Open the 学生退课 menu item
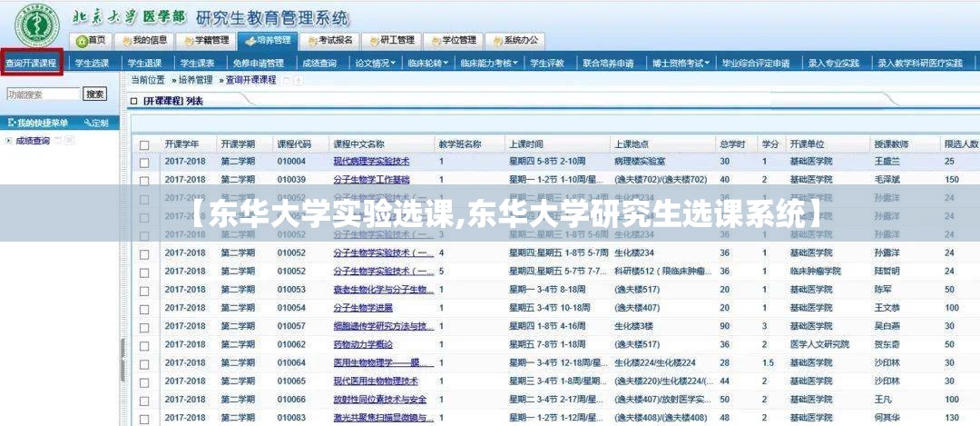The width and height of the screenshot is (980, 426). click(144, 64)
